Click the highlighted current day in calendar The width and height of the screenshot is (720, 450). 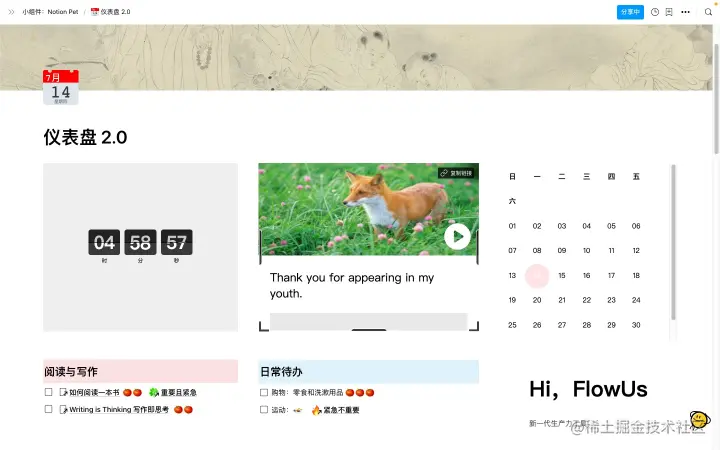coord(537,276)
